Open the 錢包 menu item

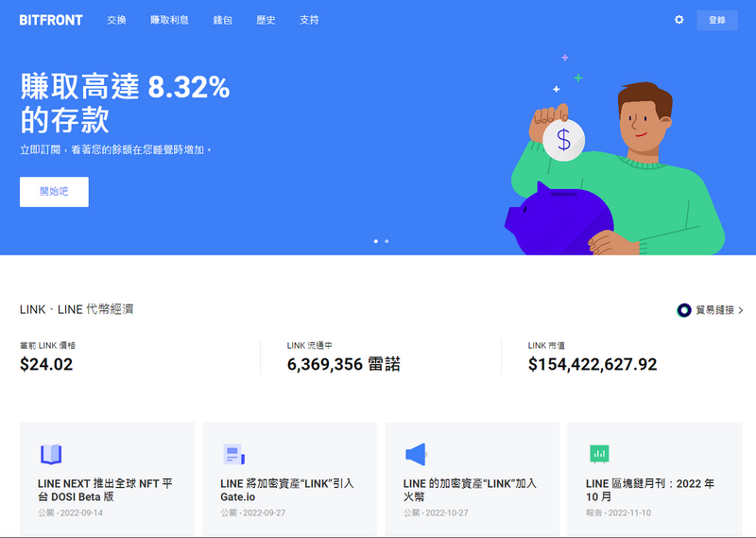point(222,20)
